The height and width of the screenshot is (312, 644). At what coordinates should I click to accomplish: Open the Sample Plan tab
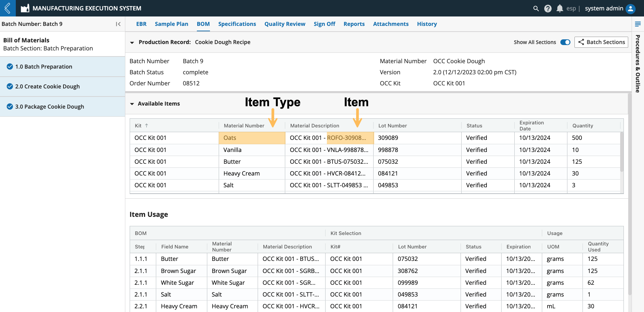[171, 24]
